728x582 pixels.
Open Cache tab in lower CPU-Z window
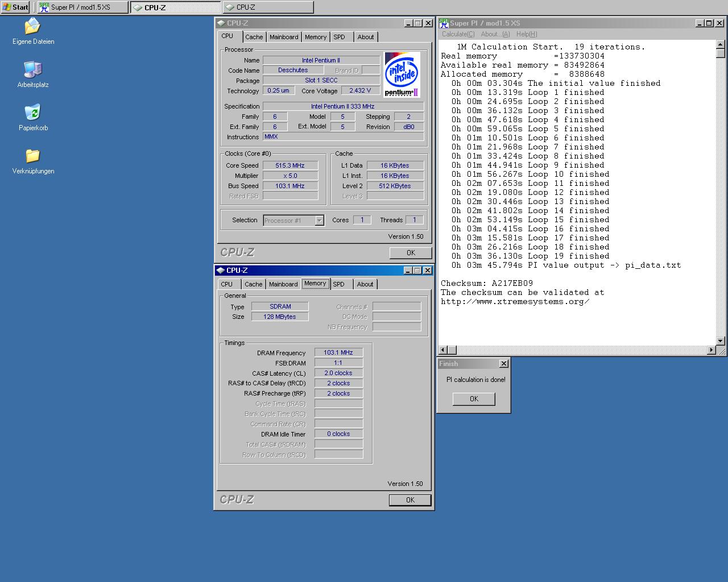point(254,284)
